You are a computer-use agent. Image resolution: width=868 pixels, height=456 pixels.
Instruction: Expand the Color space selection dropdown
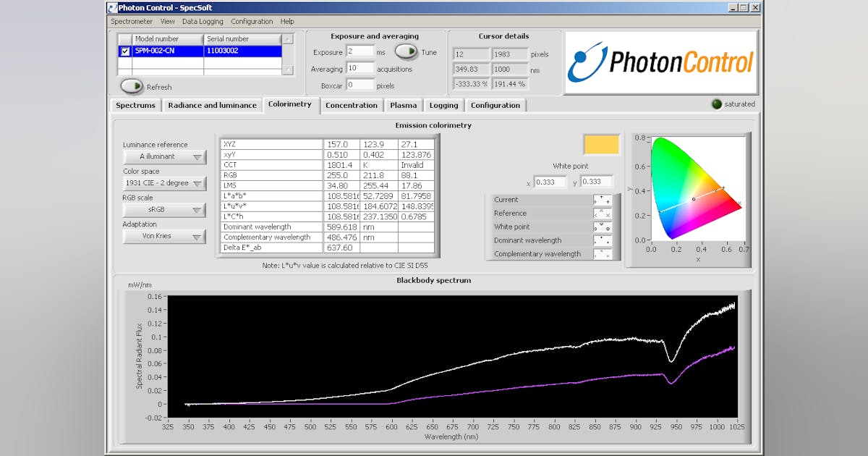point(163,183)
